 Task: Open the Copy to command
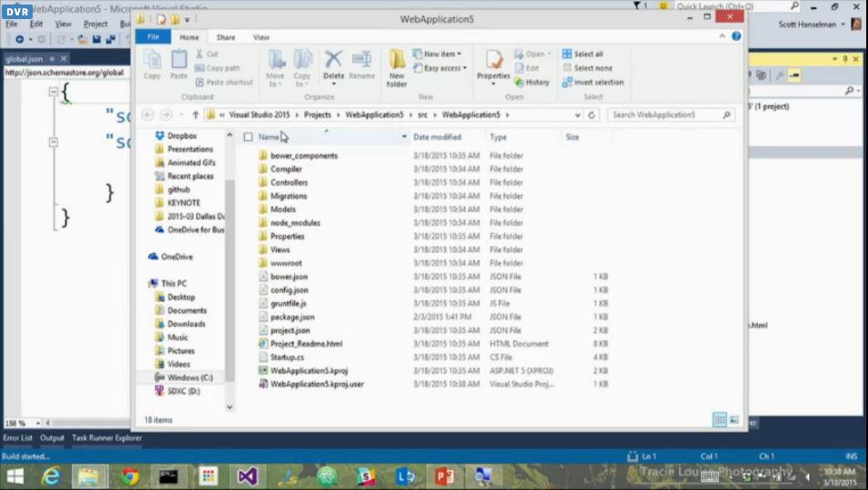coord(302,68)
